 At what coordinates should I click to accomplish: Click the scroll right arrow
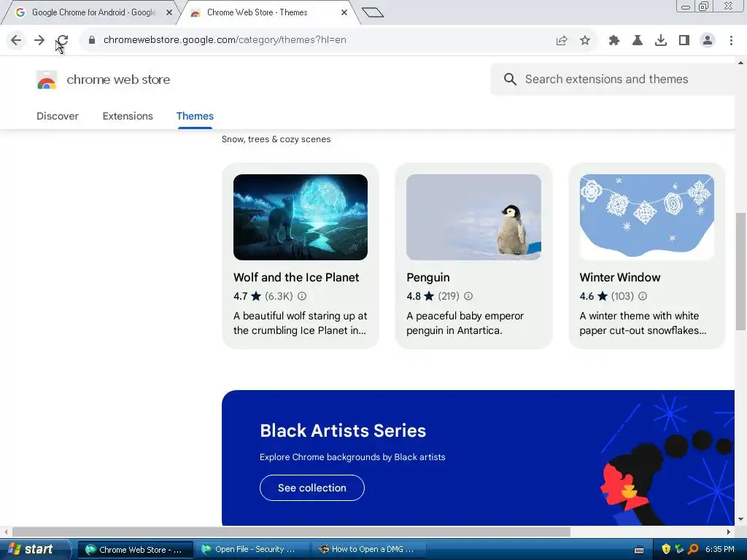click(x=729, y=532)
